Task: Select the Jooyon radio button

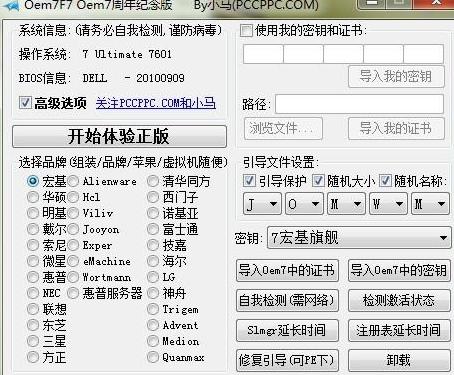Action: click(x=73, y=229)
